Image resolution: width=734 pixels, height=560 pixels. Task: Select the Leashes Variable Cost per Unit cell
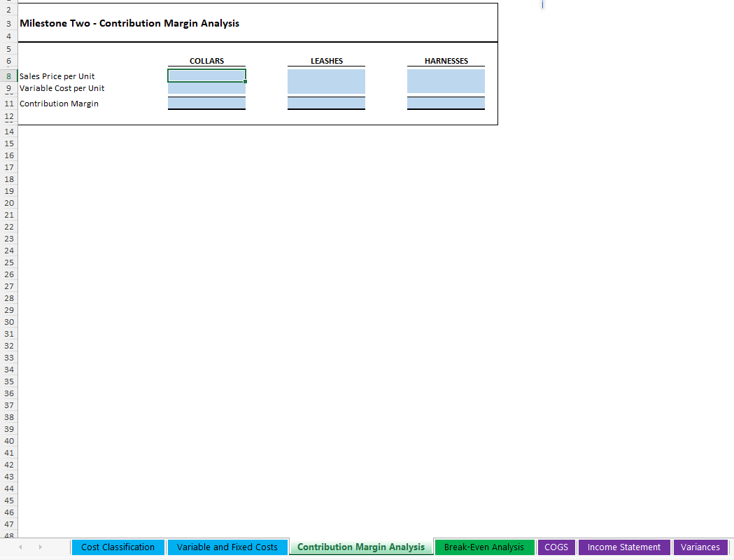tap(326, 88)
